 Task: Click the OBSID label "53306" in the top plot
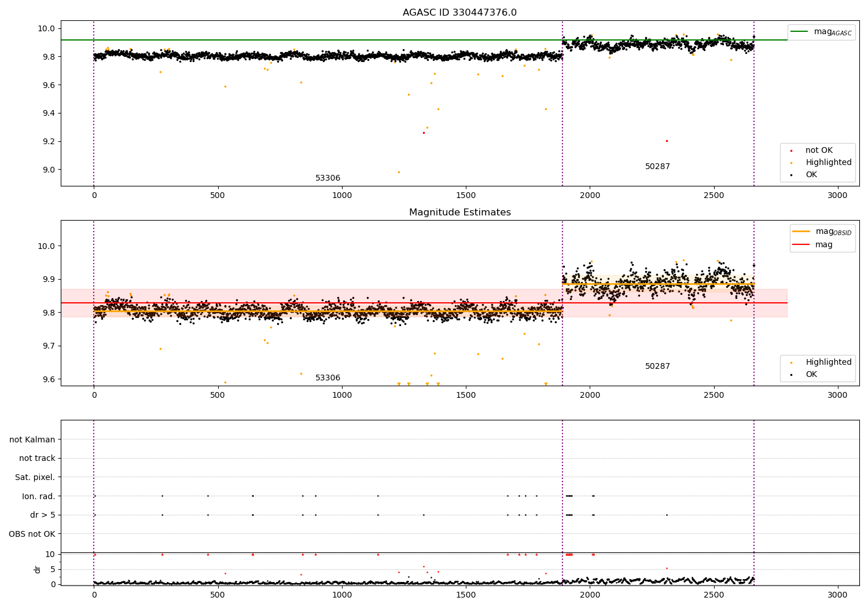328,178
